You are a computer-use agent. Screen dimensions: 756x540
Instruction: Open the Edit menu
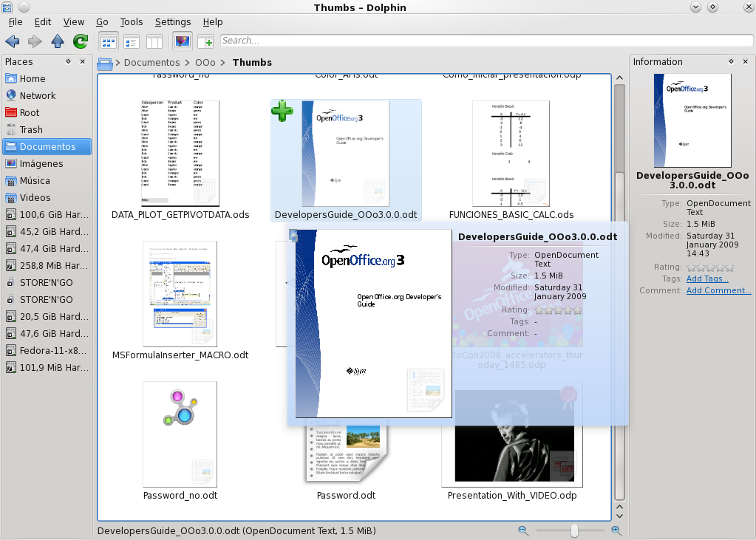(42, 22)
